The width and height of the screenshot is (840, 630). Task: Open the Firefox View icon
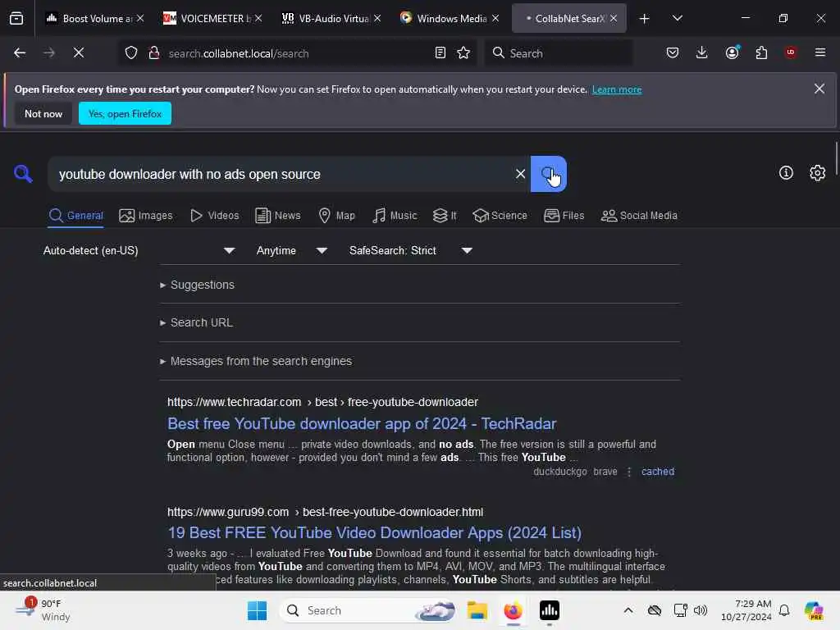(x=16, y=18)
